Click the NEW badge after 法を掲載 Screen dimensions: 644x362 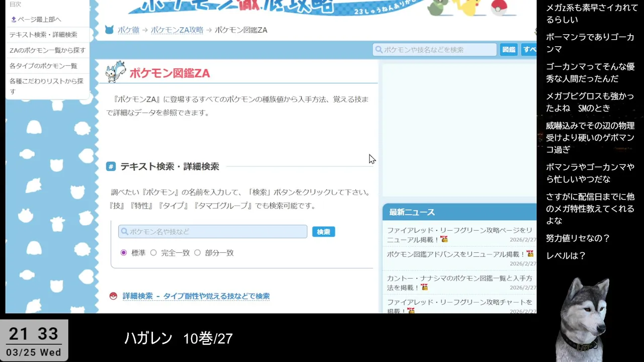pyautogui.click(x=424, y=287)
